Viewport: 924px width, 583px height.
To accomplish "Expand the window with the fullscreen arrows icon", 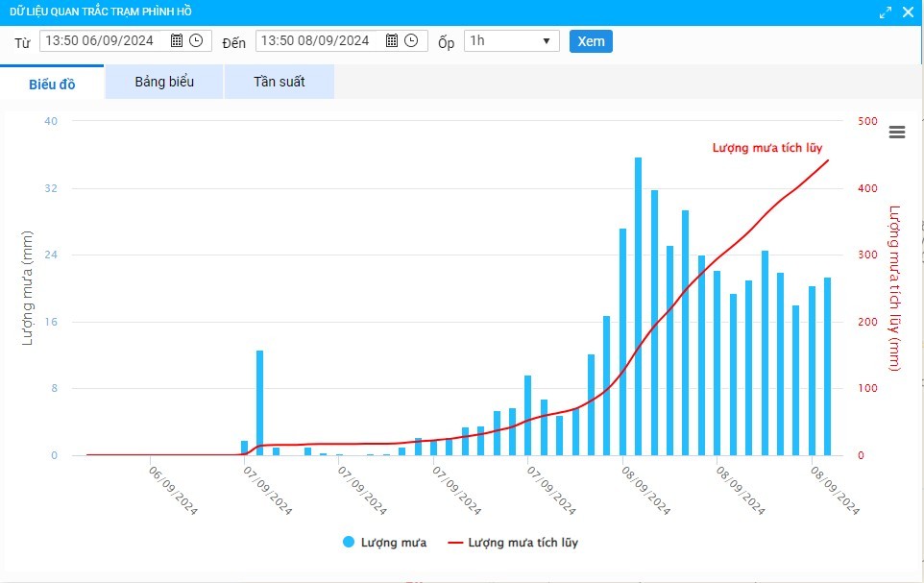I will 886,12.
